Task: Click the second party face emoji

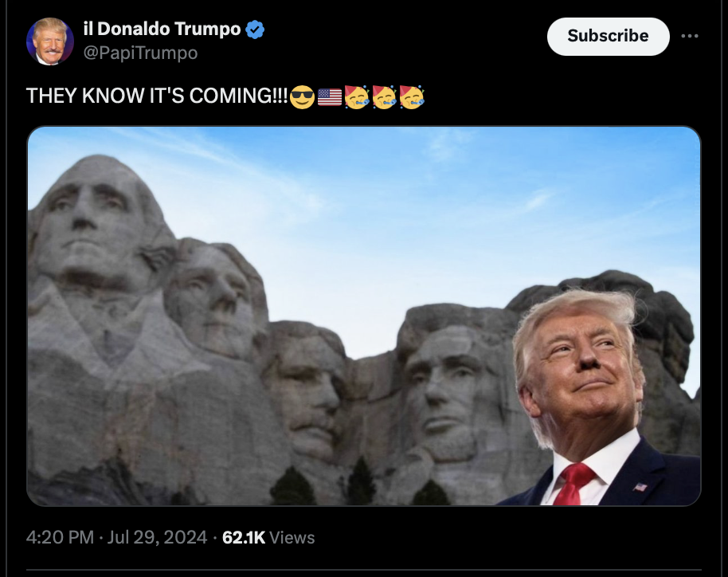Action: (384, 96)
